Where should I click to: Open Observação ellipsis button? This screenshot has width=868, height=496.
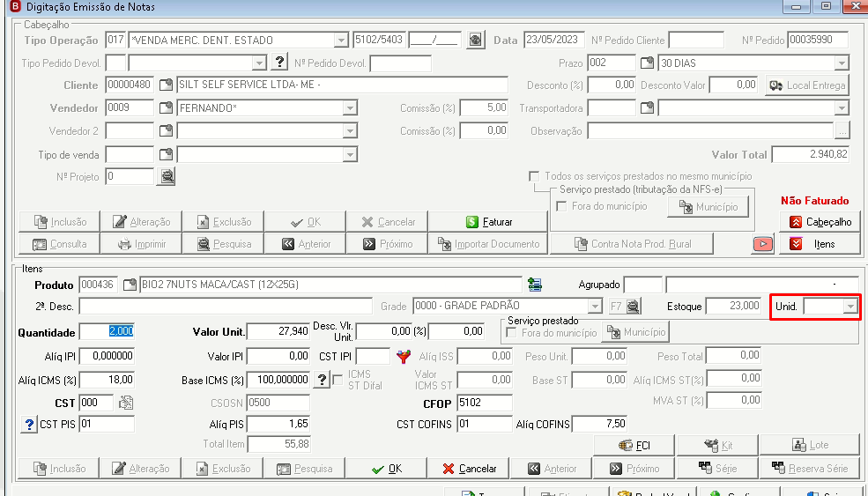click(x=842, y=131)
